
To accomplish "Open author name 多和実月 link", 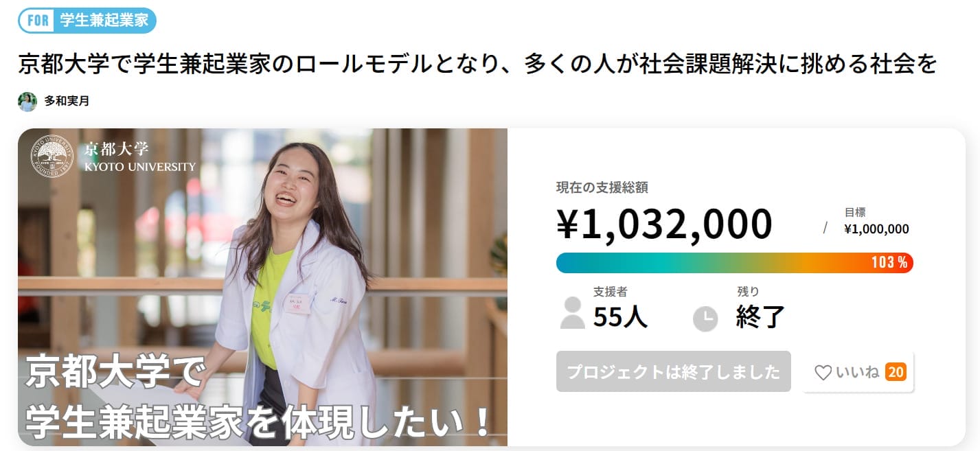I will pos(67,102).
